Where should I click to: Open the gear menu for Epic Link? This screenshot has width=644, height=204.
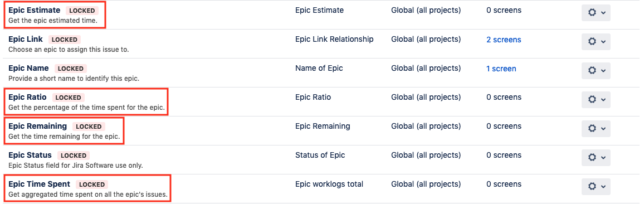pos(596,42)
